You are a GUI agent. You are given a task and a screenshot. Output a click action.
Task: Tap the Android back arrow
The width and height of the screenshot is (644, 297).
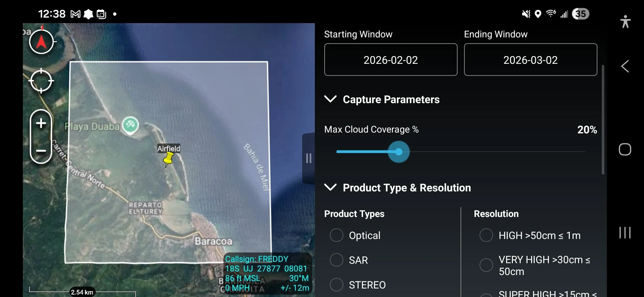coord(625,66)
